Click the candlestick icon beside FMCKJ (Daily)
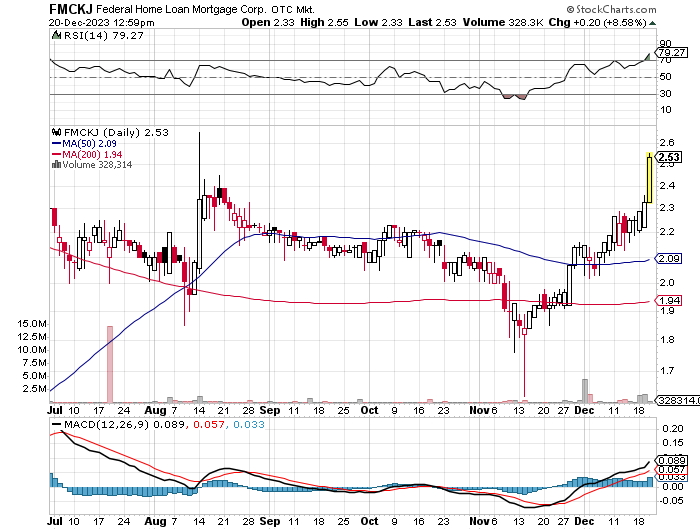700x530 pixels. click(57, 132)
